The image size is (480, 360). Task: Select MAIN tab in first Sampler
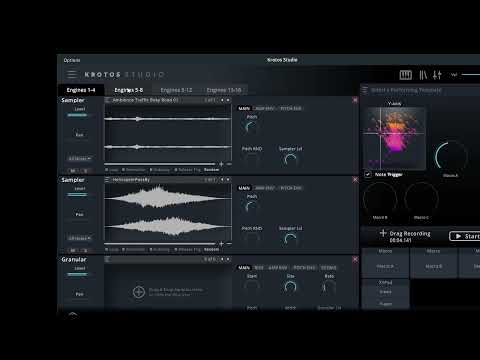click(244, 109)
